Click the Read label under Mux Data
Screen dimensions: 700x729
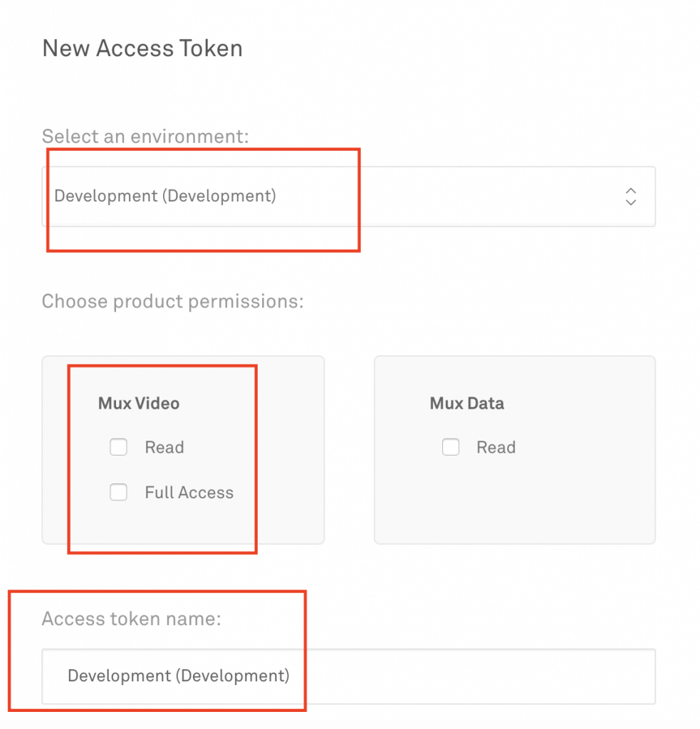point(496,447)
